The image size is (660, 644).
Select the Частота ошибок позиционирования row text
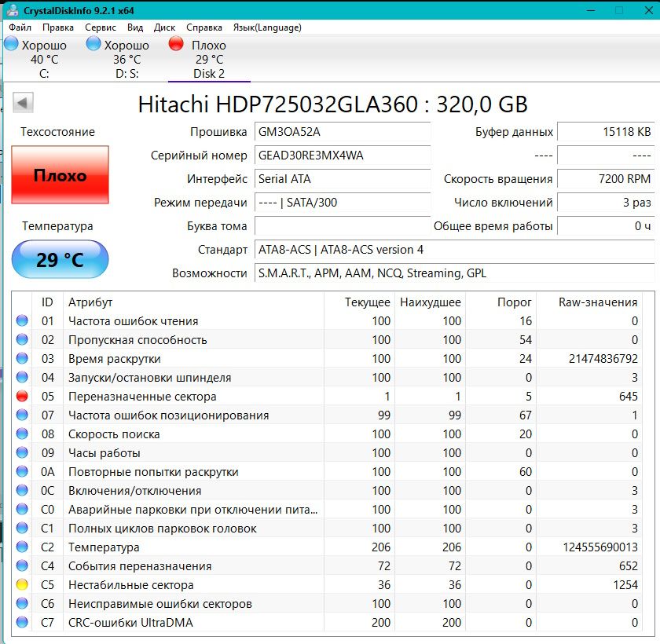pos(168,415)
